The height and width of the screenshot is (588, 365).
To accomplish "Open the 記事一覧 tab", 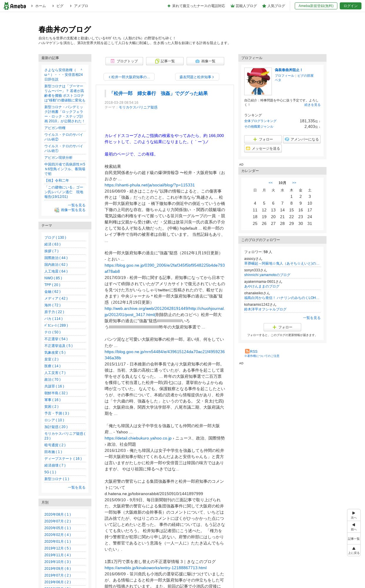I will tap(165, 61).
